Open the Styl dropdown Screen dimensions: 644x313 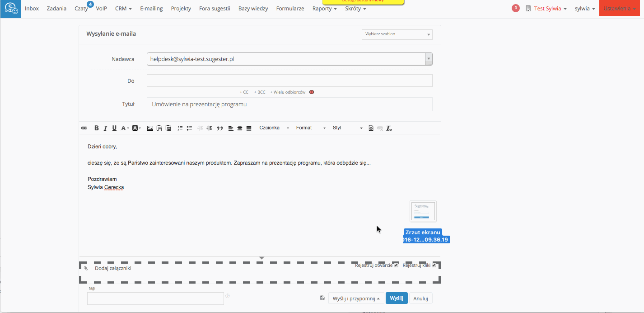(347, 128)
